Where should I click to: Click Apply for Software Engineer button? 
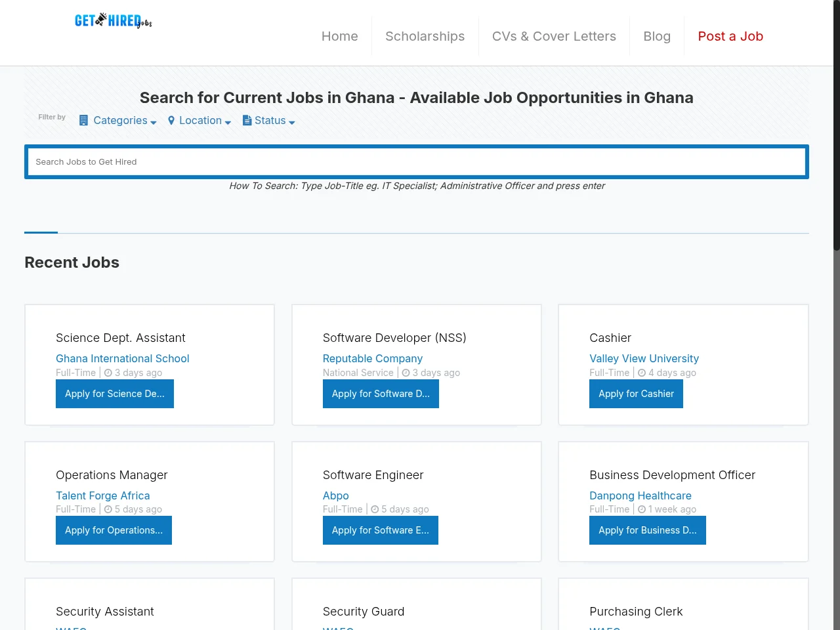[381, 530]
